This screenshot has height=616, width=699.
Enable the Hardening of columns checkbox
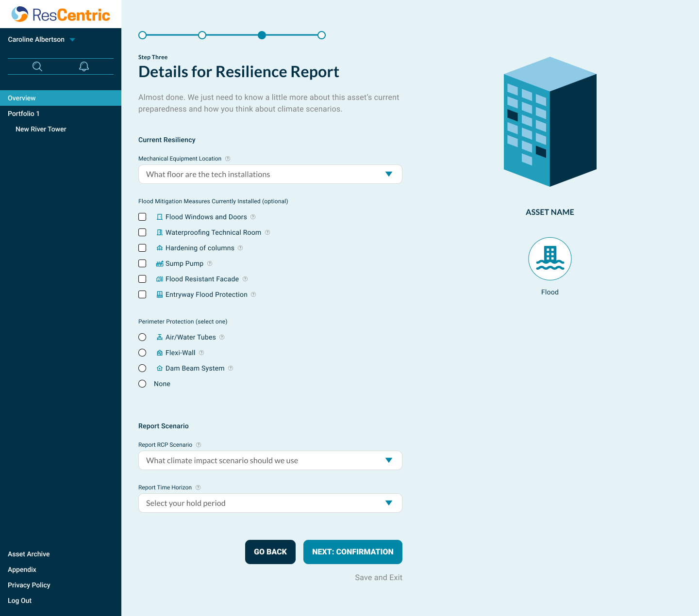(142, 248)
